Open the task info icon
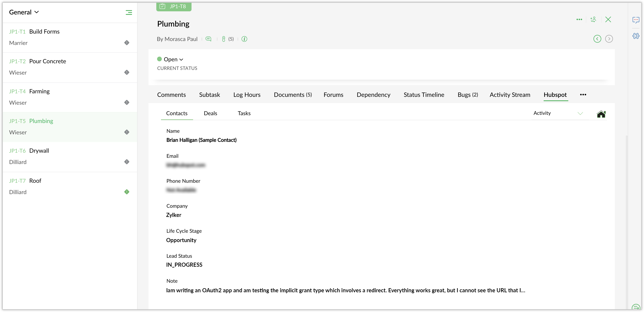Image resolution: width=644 pixels, height=312 pixels. [244, 39]
